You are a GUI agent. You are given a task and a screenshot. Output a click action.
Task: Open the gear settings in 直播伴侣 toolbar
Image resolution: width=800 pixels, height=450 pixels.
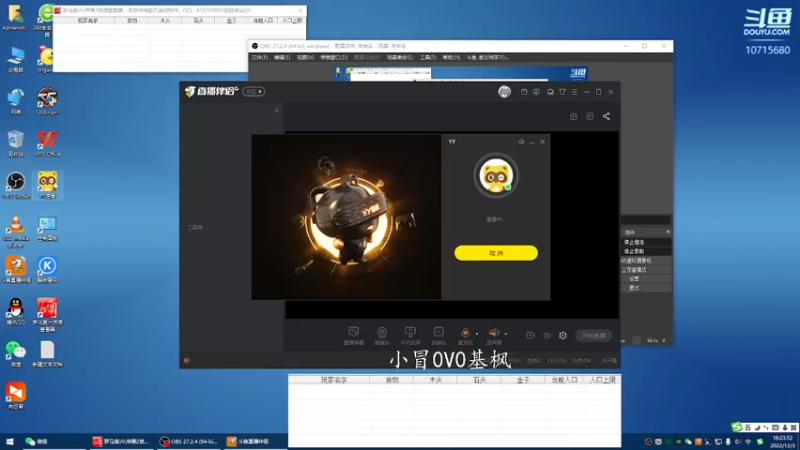coord(563,335)
